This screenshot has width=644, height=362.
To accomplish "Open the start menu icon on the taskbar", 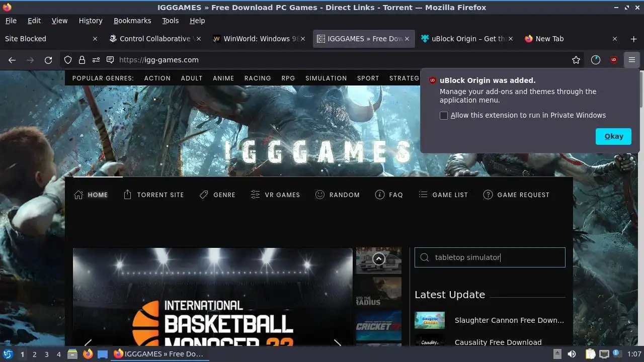I will 8,354.
